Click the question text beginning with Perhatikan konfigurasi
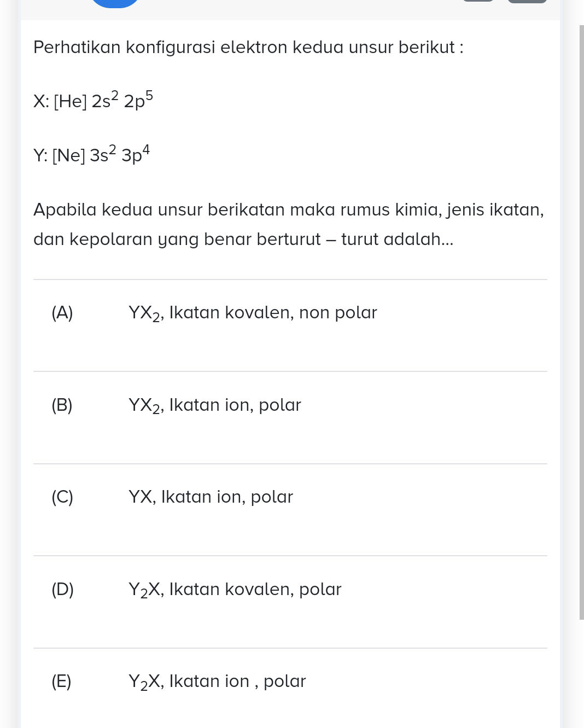This screenshot has height=728, width=584. (248, 47)
